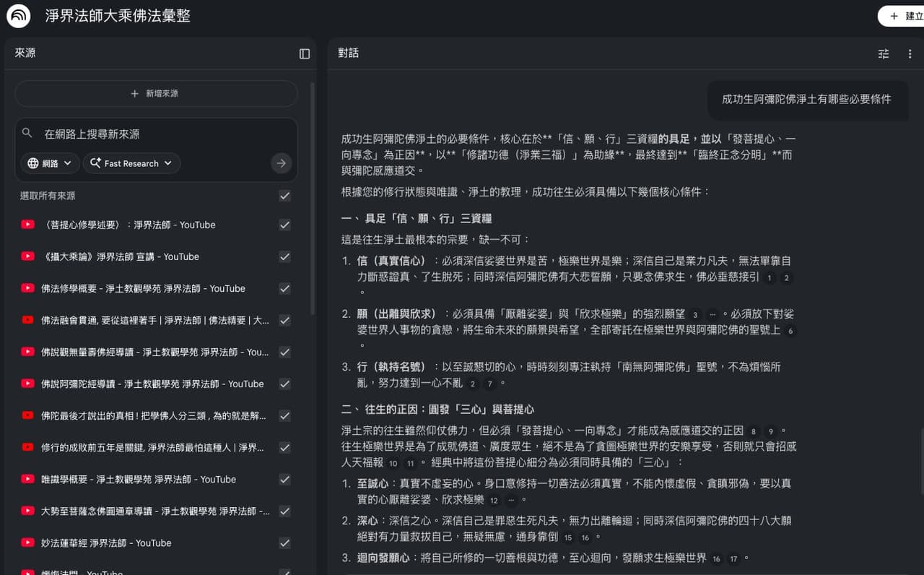Toggle the 選取所有來源 checkbox
This screenshot has height=575, width=924.
[284, 196]
